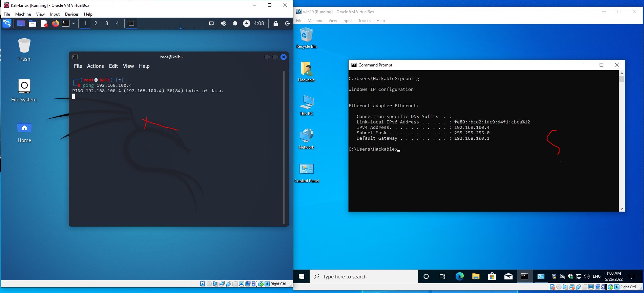
Task: Launch the text editor icon in Kali panel
Action: 44,23
